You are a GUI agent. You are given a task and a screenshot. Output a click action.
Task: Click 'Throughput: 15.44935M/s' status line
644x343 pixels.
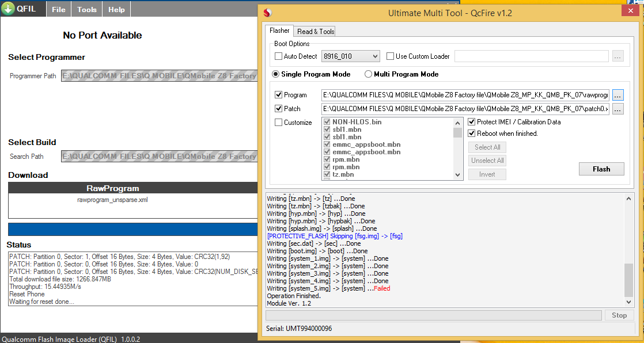pyautogui.click(x=45, y=287)
